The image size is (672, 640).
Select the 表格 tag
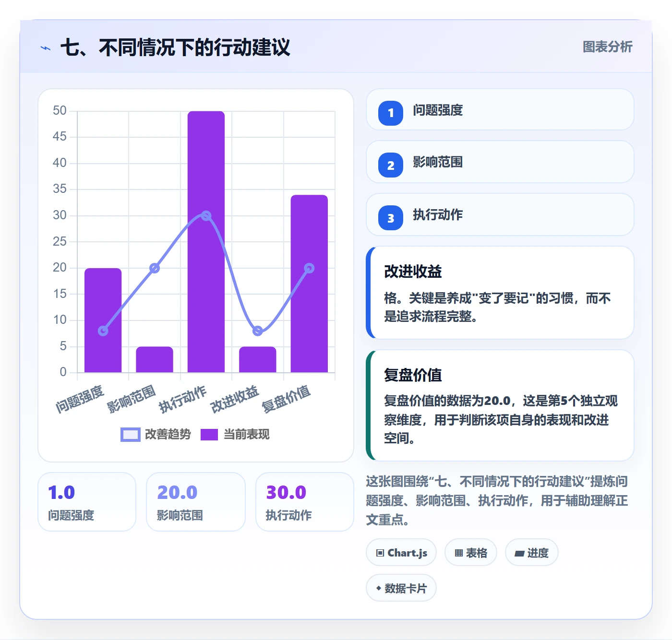pyautogui.click(x=471, y=553)
